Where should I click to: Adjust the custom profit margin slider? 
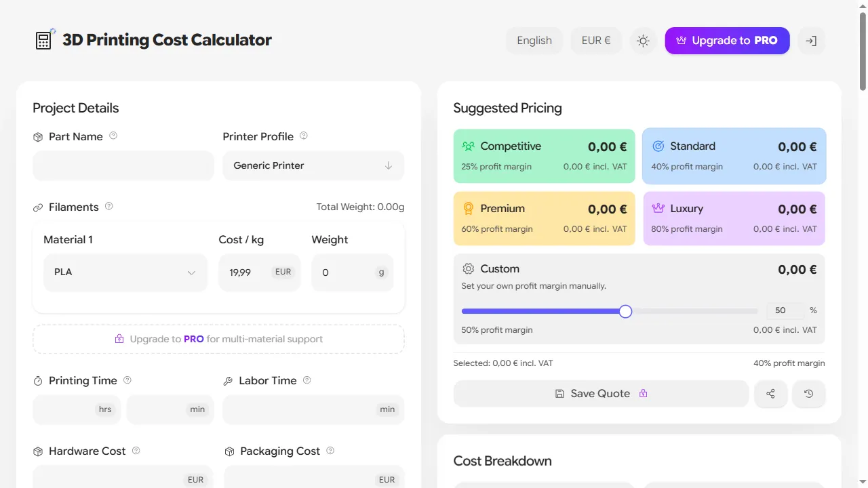click(625, 311)
